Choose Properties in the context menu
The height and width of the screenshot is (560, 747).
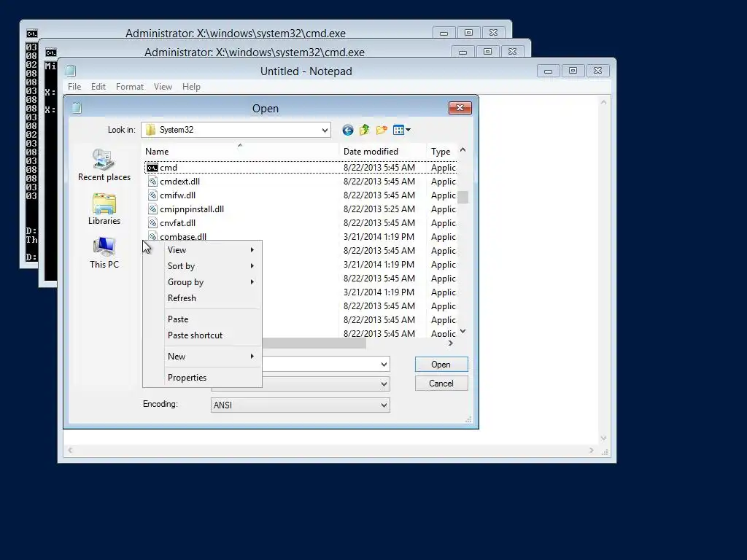click(x=212, y=378)
